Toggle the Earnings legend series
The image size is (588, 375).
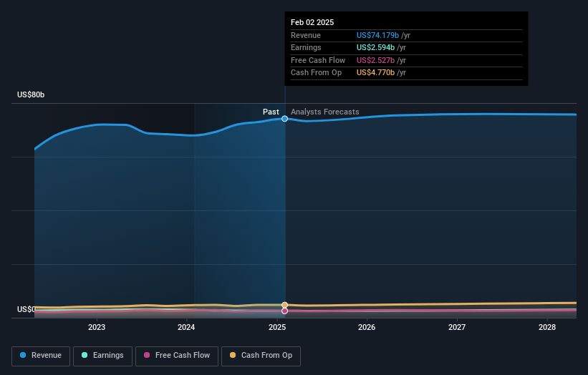102,356
